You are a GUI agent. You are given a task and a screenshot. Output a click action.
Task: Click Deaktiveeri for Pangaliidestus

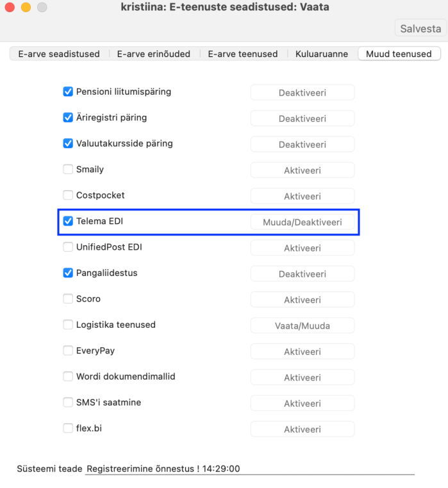point(303,274)
